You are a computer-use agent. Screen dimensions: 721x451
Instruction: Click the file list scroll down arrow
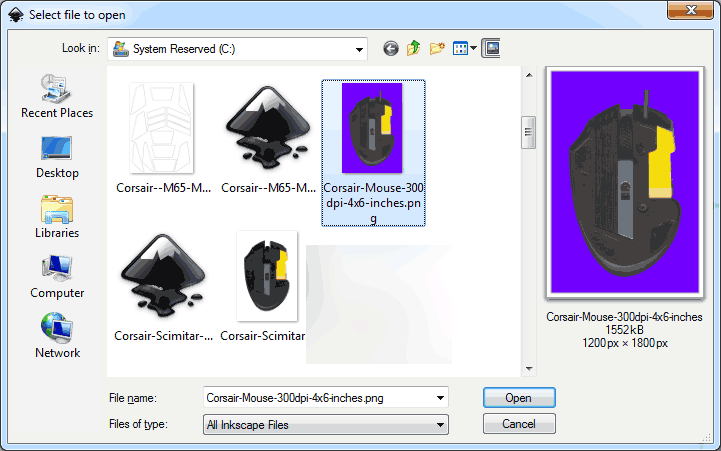coord(529,369)
